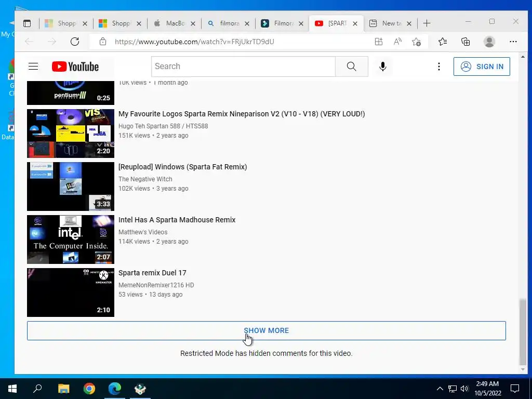This screenshot has height=399, width=532.
Task: Activate Read aloud icon in address bar
Action: (x=397, y=42)
